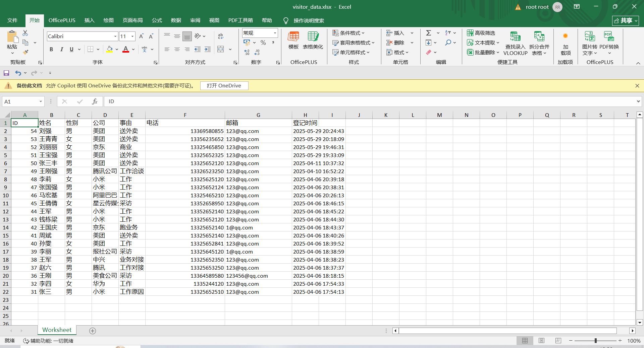
Task: Click the Find magnifier icon in editing group
Action: [448, 43]
